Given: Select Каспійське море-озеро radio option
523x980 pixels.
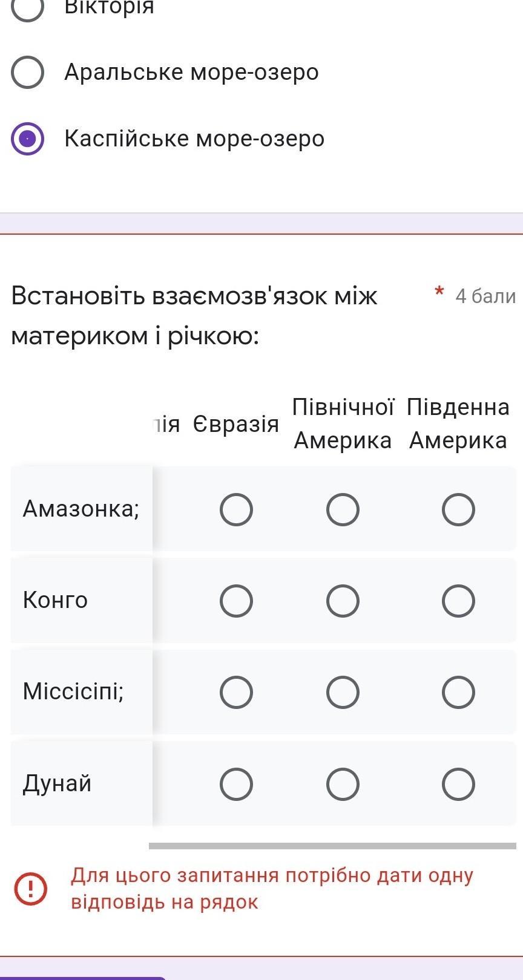Looking at the screenshot, I should point(27,139).
